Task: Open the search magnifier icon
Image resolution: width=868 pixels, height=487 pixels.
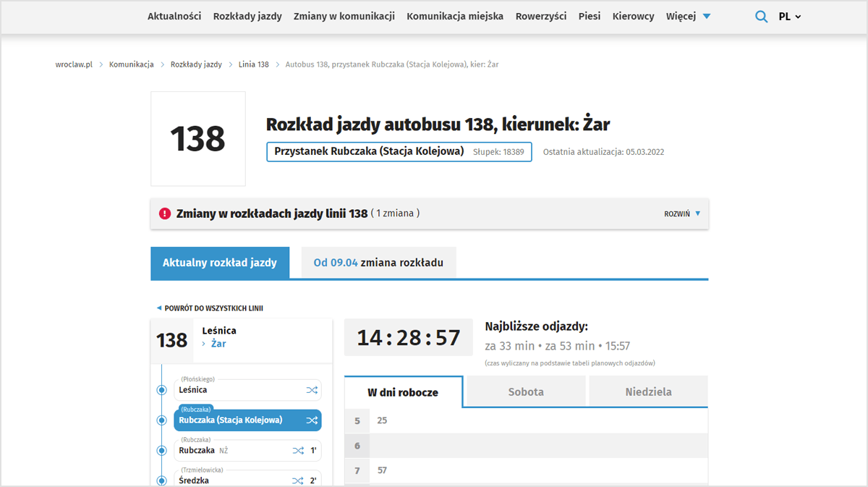Action: click(761, 17)
